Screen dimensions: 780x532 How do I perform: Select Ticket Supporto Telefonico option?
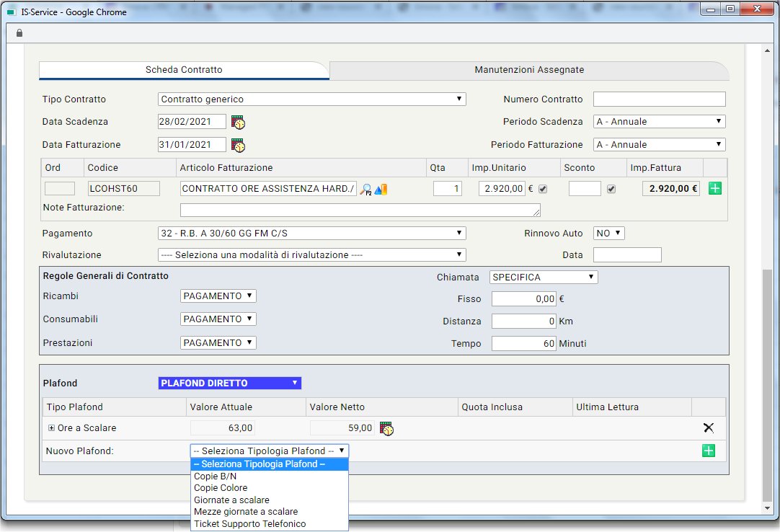click(270, 524)
